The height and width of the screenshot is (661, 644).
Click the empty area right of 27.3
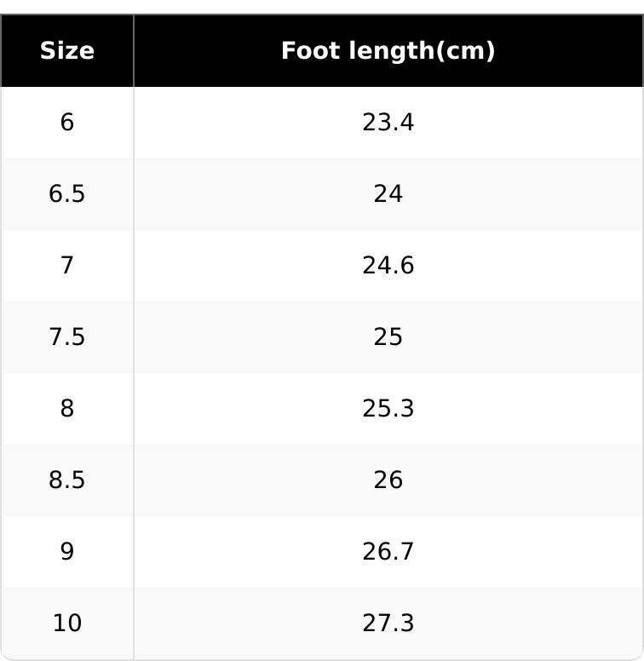(x=545, y=624)
